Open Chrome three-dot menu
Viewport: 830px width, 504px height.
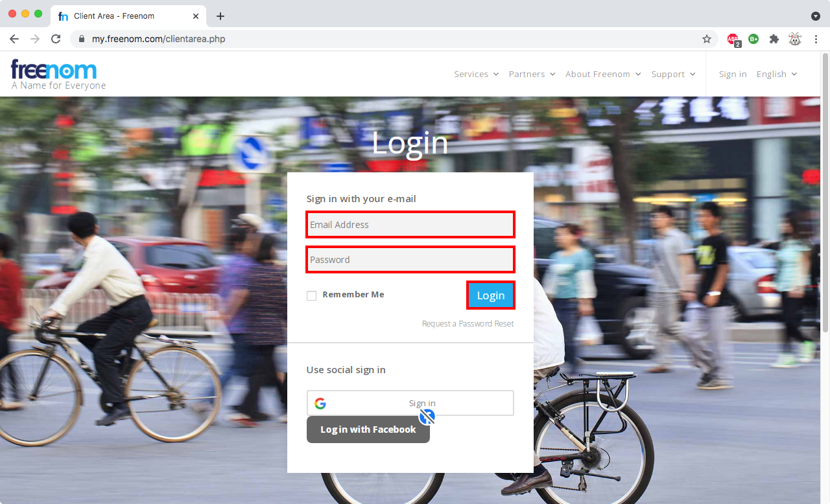[816, 39]
